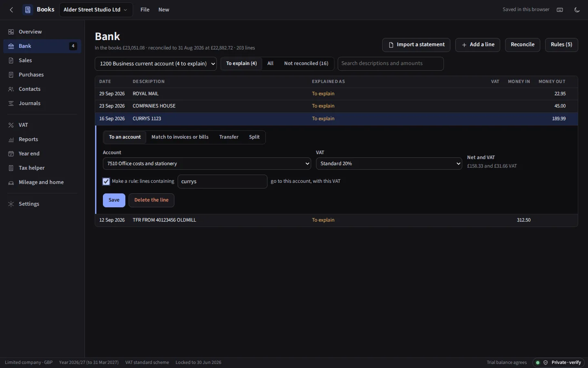Click the Search descriptions and amounts field
The width and height of the screenshot is (588, 368).
391,64
